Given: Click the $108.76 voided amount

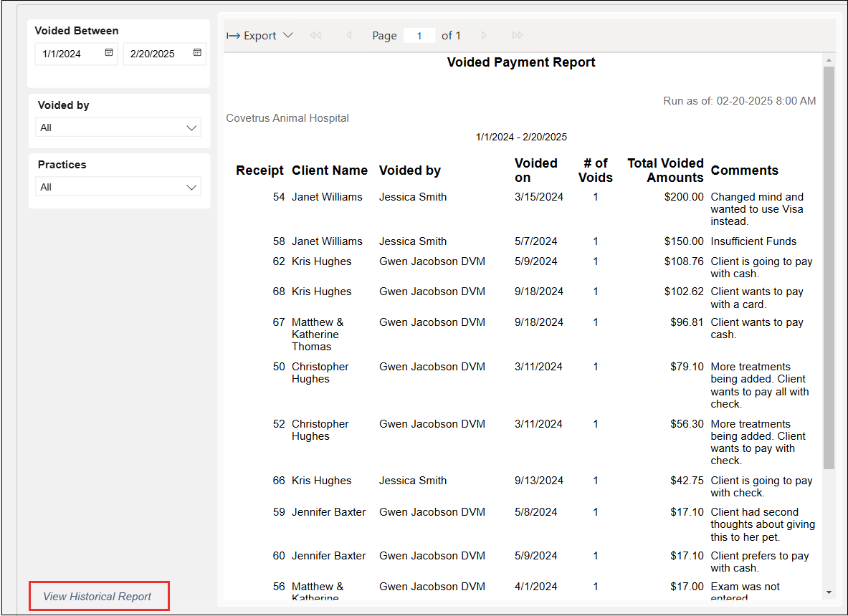Looking at the screenshot, I should coord(684,261).
